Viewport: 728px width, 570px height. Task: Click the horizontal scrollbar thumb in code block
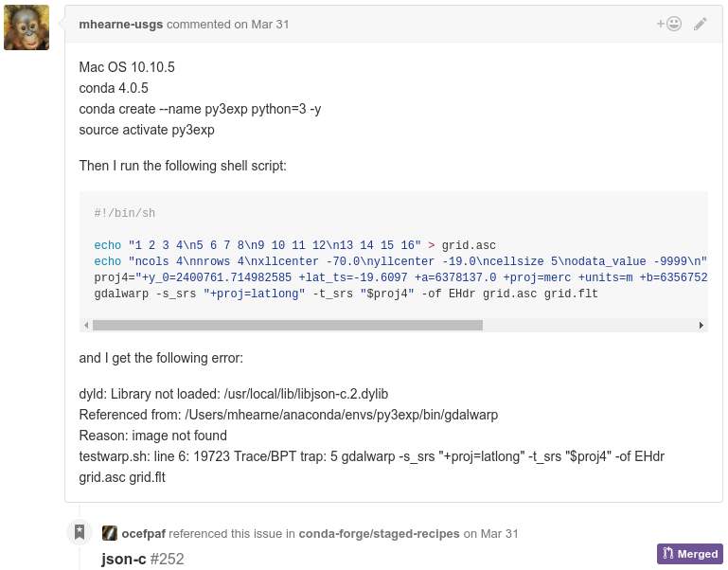pyautogui.click(x=288, y=325)
